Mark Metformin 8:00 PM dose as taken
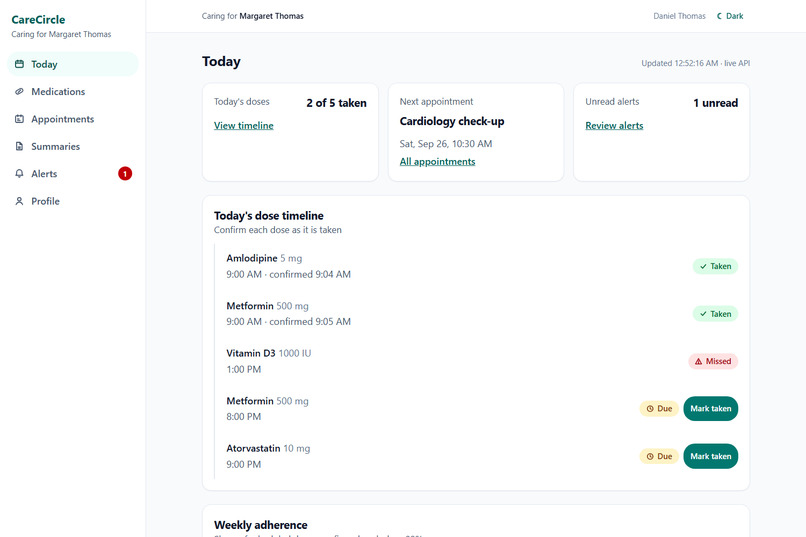The height and width of the screenshot is (537, 806). [710, 409]
